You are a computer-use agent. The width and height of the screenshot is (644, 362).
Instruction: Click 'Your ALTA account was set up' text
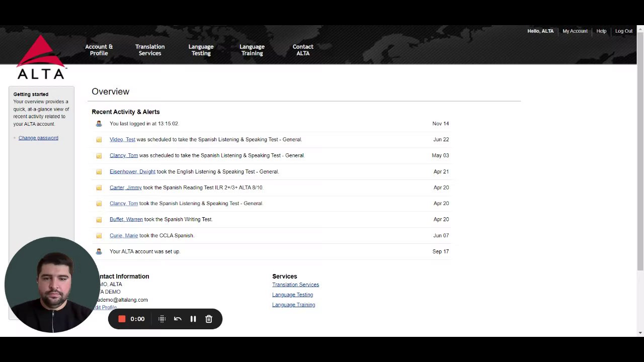point(145,251)
